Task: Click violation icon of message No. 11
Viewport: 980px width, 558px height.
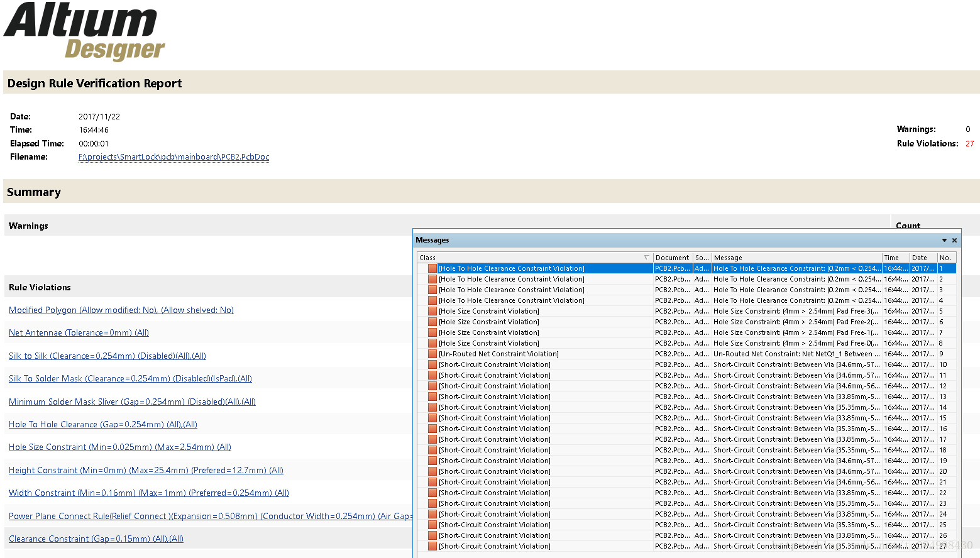Action: (432, 375)
